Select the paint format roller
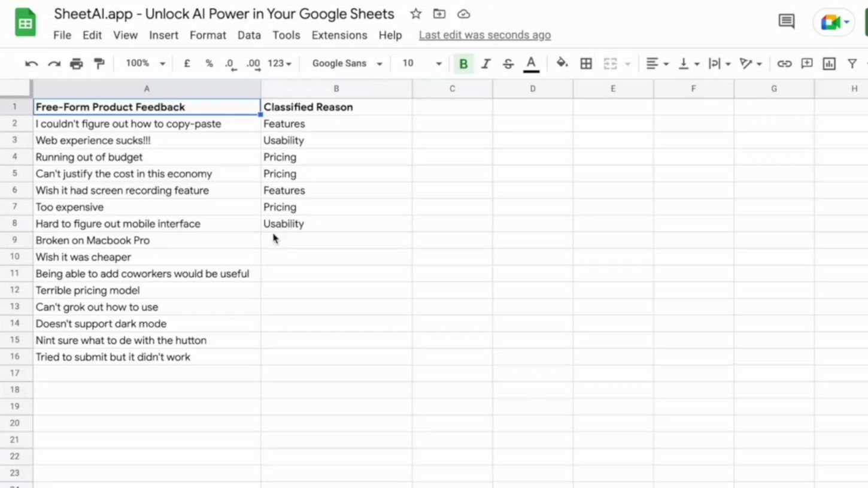The width and height of the screenshot is (868, 488). (99, 63)
